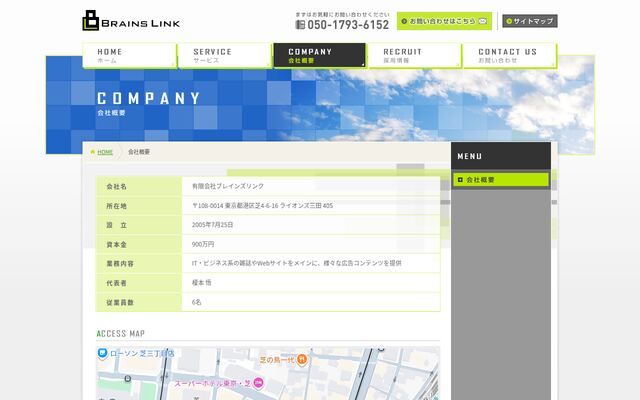Click the ACCESS MAP heading

(121, 333)
